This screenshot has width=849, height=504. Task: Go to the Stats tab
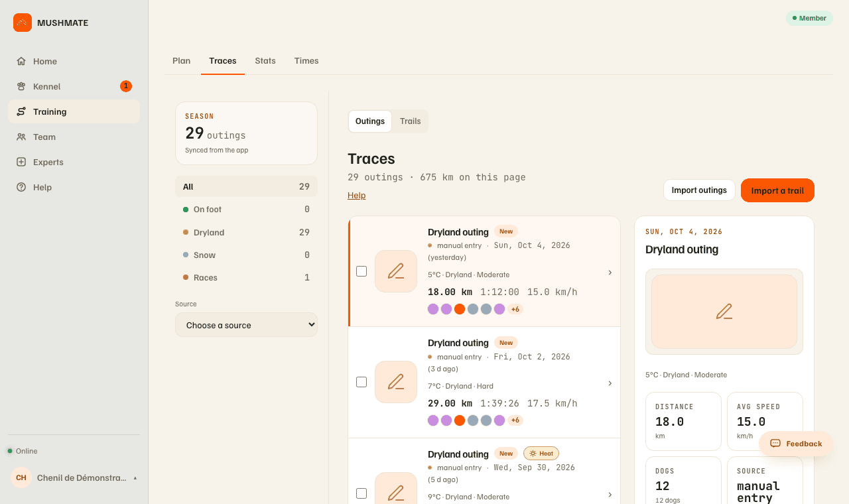click(x=265, y=61)
